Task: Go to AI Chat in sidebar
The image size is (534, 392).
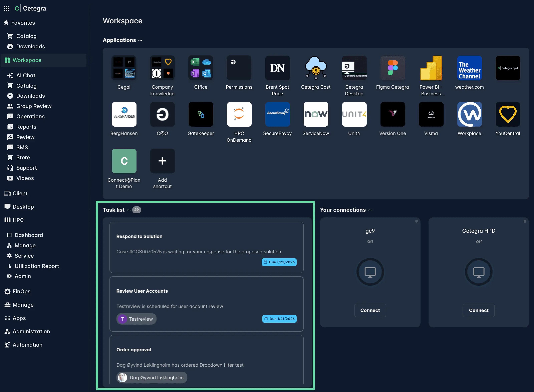Action: tap(26, 75)
